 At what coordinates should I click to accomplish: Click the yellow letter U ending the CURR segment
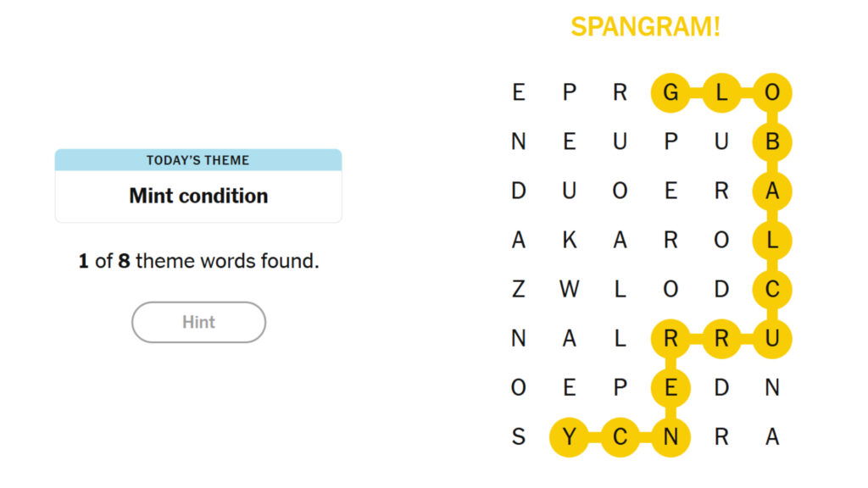771,339
